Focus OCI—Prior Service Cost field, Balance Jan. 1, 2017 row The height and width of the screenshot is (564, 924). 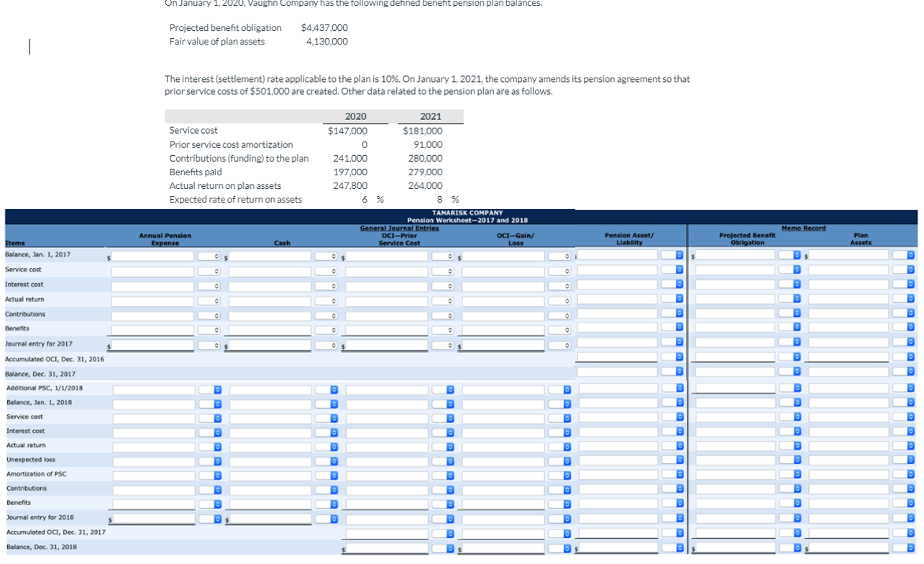(x=388, y=256)
